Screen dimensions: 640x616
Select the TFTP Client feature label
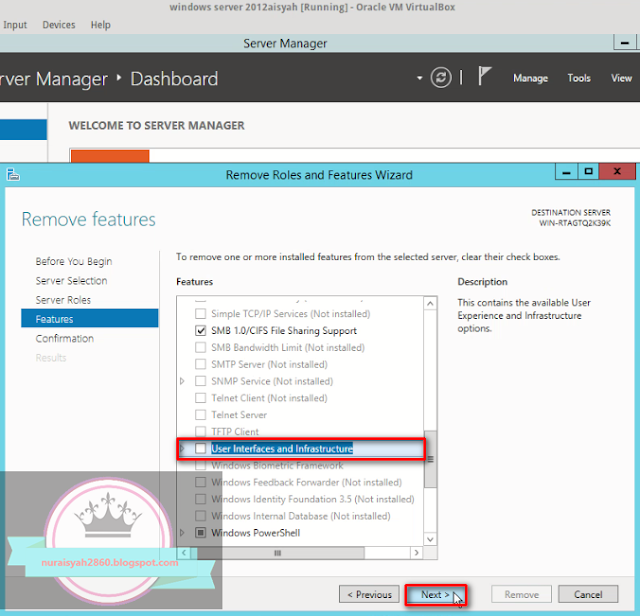pyautogui.click(x=235, y=431)
